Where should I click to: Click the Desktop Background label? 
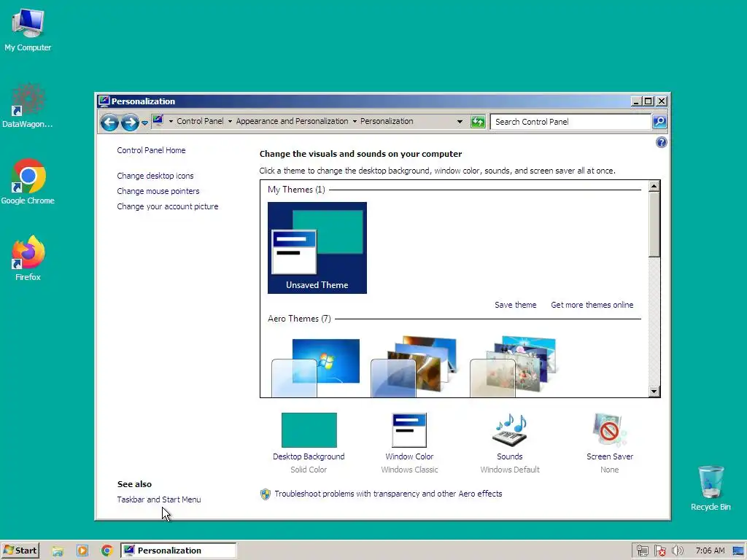click(309, 456)
